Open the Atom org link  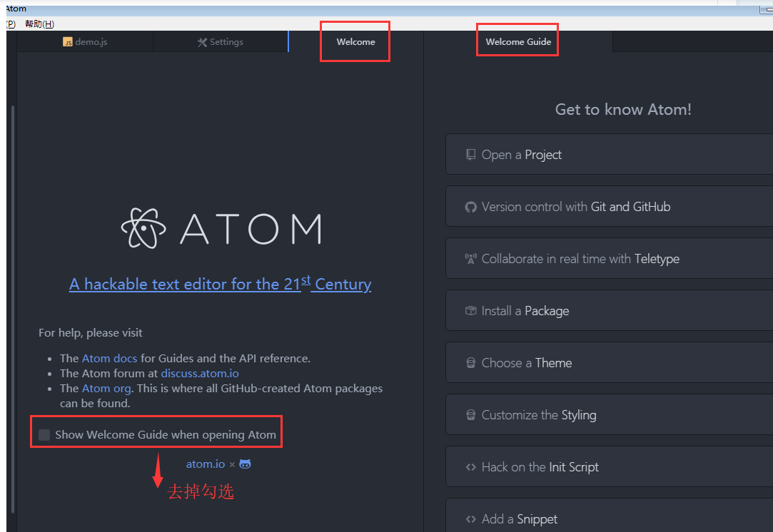pos(106,388)
